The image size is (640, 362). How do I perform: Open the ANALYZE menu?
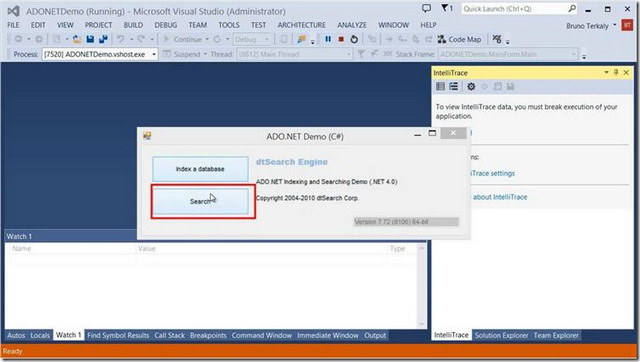tap(352, 25)
